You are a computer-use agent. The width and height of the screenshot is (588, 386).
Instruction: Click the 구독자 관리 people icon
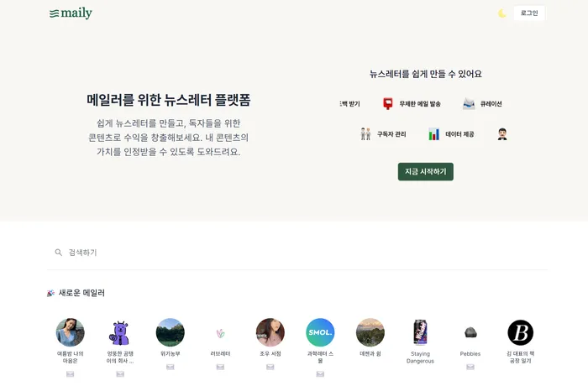click(x=365, y=133)
